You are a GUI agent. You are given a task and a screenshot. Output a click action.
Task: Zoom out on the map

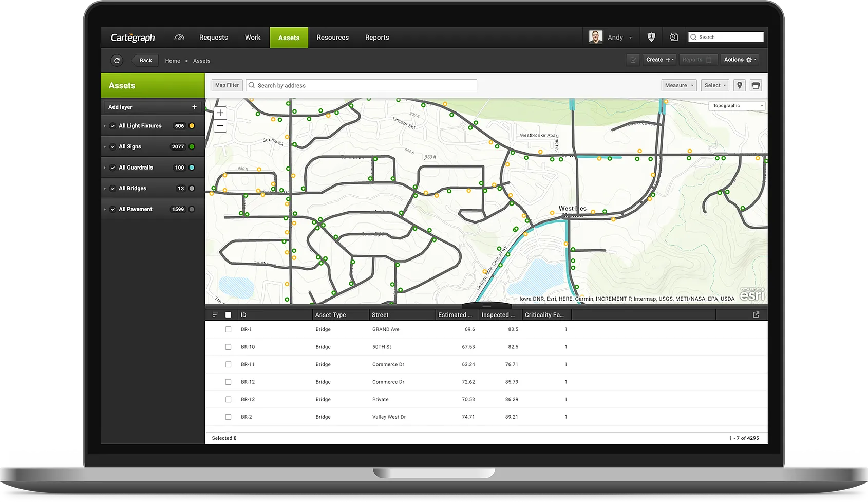tap(220, 126)
